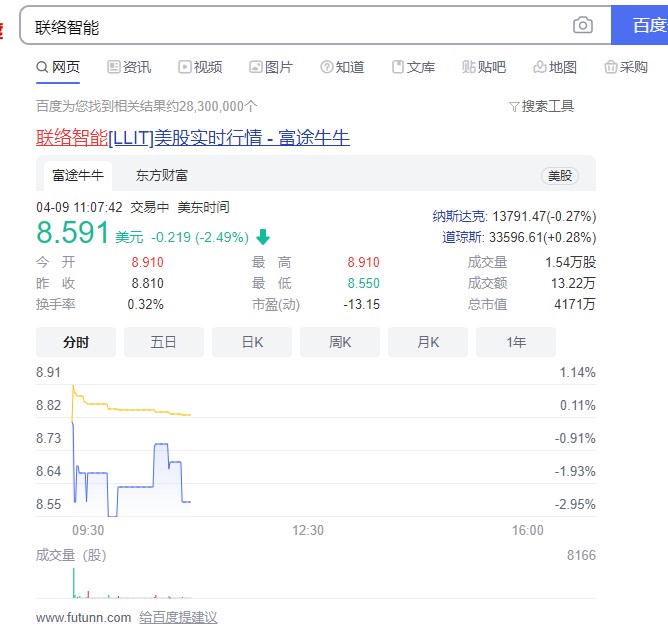Show the 五日 chart view
The height and width of the screenshot is (639, 668).
(164, 342)
